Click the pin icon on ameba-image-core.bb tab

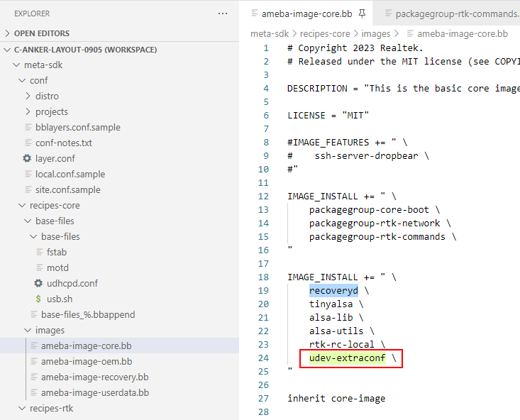[362, 13]
